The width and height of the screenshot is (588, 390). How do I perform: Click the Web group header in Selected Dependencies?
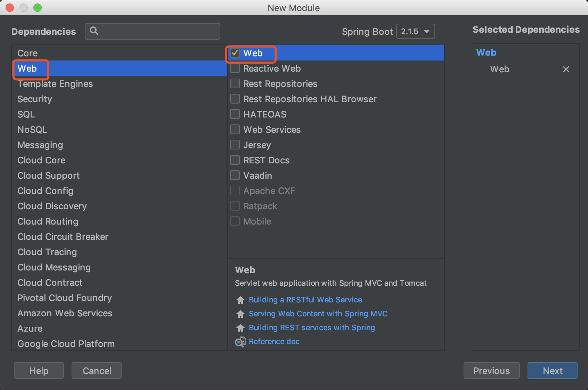coord(486,52)
